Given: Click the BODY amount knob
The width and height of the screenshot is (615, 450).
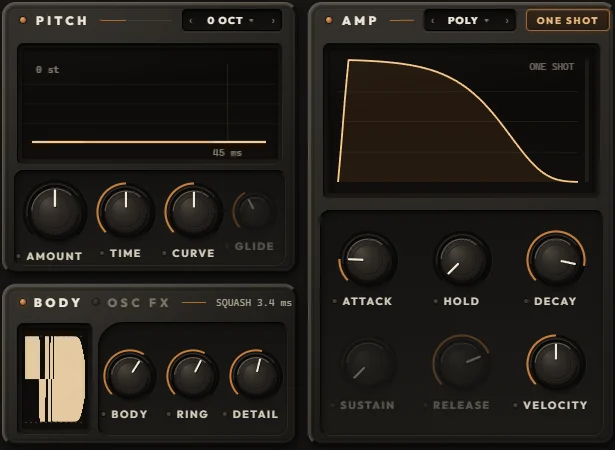Looking at the screenshot, I should [130, 374].
